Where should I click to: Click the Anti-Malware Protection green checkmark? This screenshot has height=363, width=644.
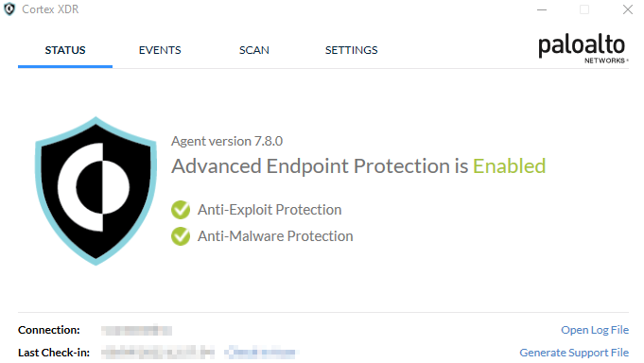coord(181,236)
